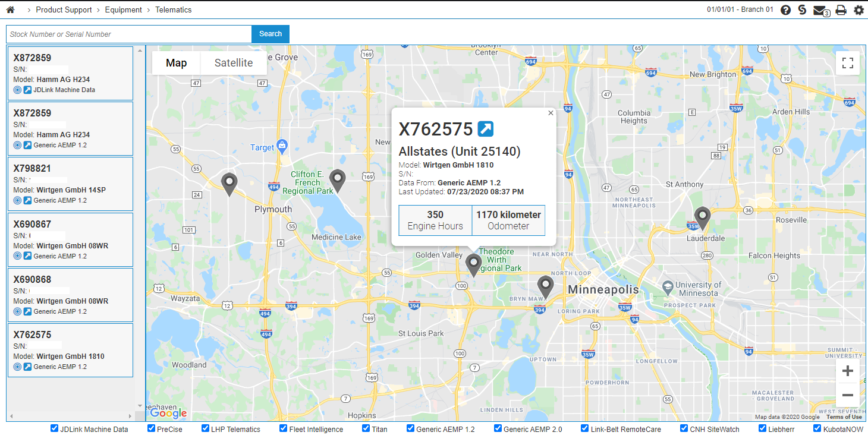868x448 pixels.
Task: Open X762575 details arrow in map popup
Action: pos(486,129)
